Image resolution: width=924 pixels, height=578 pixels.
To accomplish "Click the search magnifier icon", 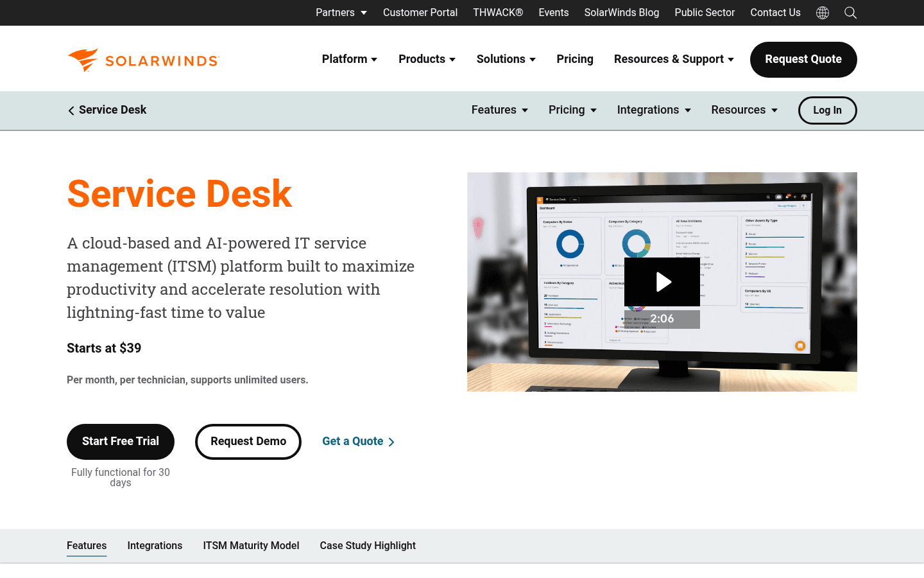I will [850, 13].
